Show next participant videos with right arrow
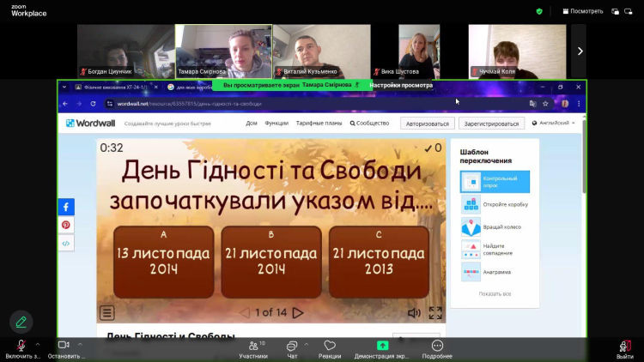The image size is (644, 362). pos(580,51)
